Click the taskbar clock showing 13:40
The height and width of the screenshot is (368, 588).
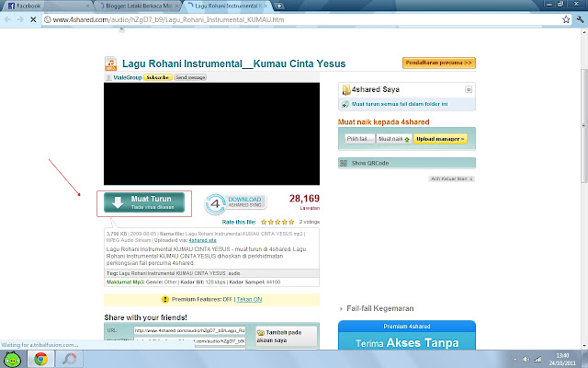pos(562,360)
